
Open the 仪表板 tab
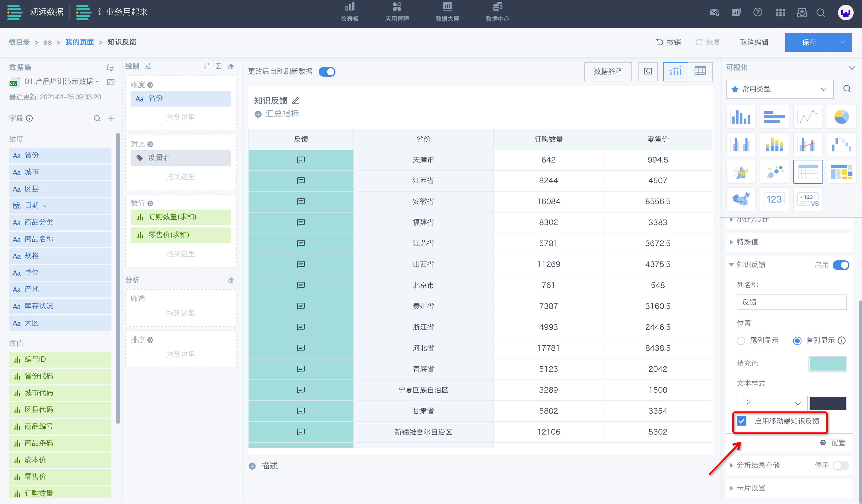349,12
